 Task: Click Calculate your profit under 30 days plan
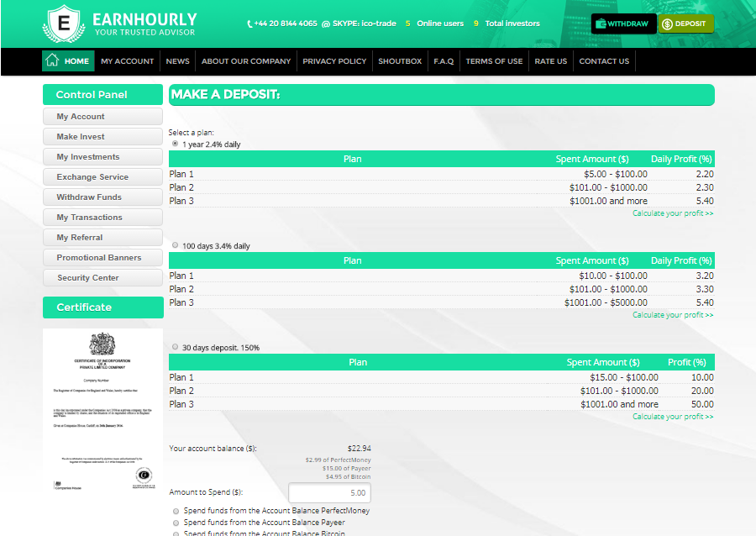point(673,417)
